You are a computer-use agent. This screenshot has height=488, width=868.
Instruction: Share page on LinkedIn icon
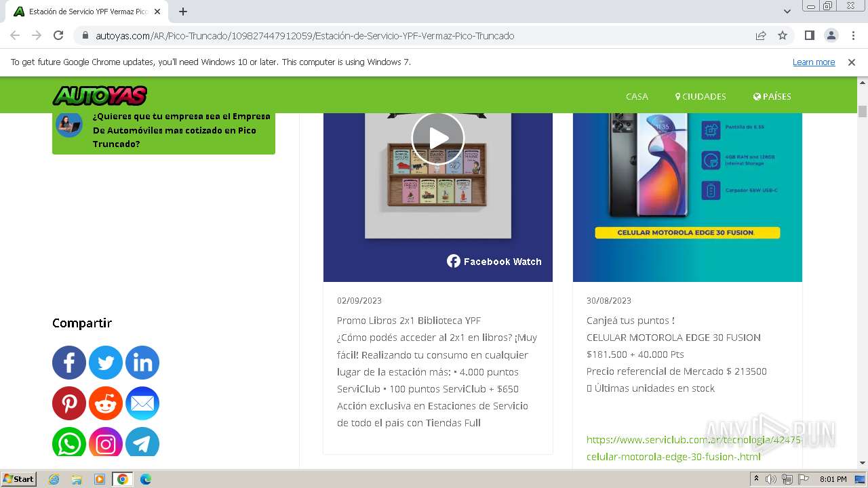tap(142, 363)
